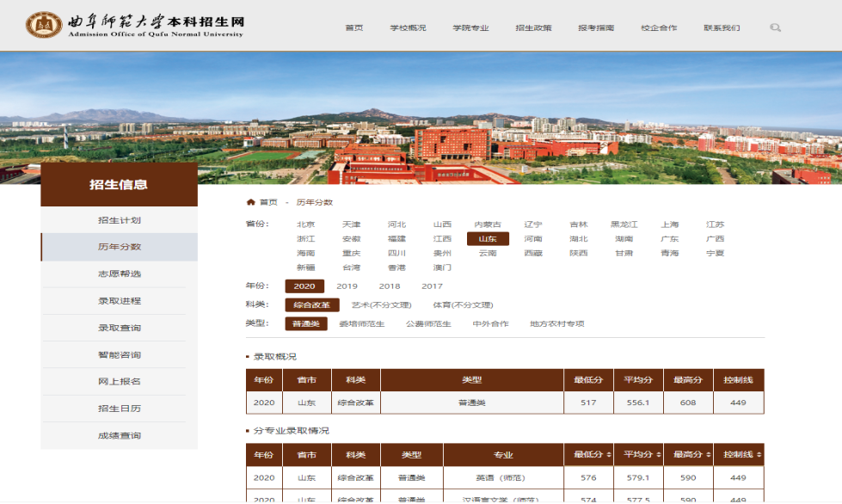Sort by 控制线 using its sort arrows
Image resolution: width=842 pixels, height=504 pixels.
pos(759,455)
